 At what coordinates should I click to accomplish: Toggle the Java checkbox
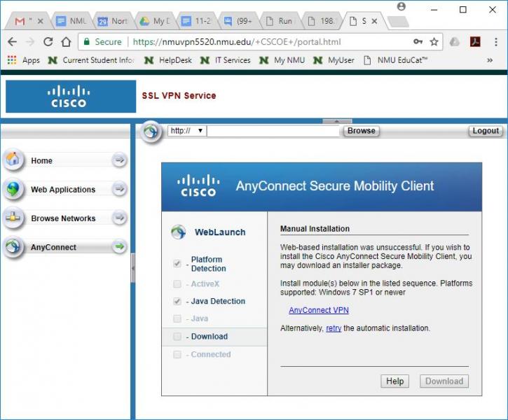pyautogui.click(x=177, y=318)
